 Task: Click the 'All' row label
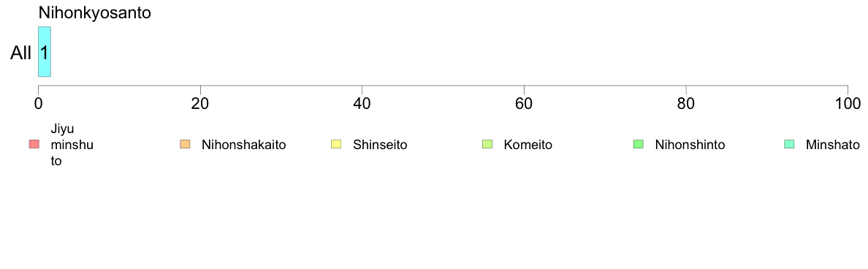click(21, 53)
